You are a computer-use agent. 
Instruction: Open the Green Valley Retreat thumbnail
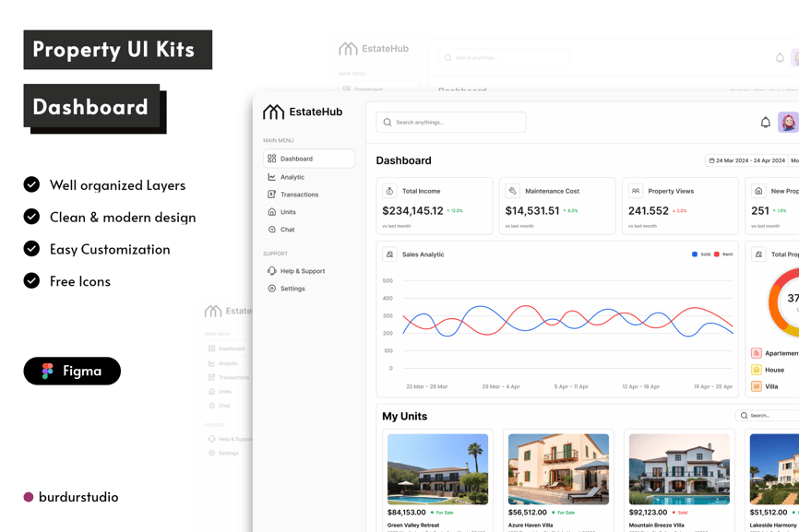(x=437, y=469)
